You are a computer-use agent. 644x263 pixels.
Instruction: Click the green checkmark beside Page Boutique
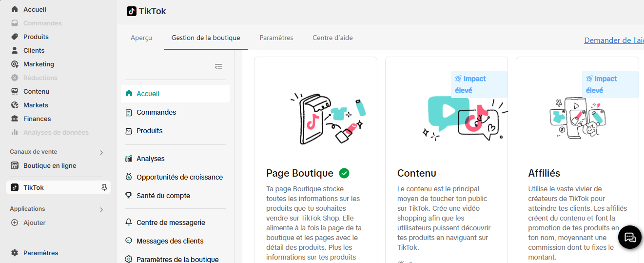[x=344, y=173]
